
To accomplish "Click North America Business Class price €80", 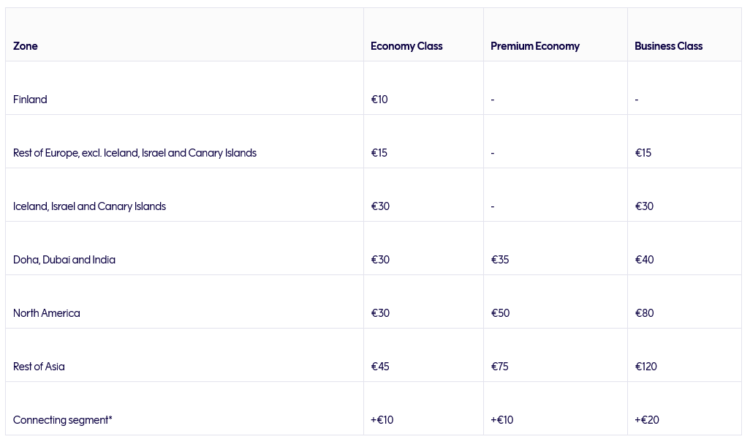I will point(644,313).
